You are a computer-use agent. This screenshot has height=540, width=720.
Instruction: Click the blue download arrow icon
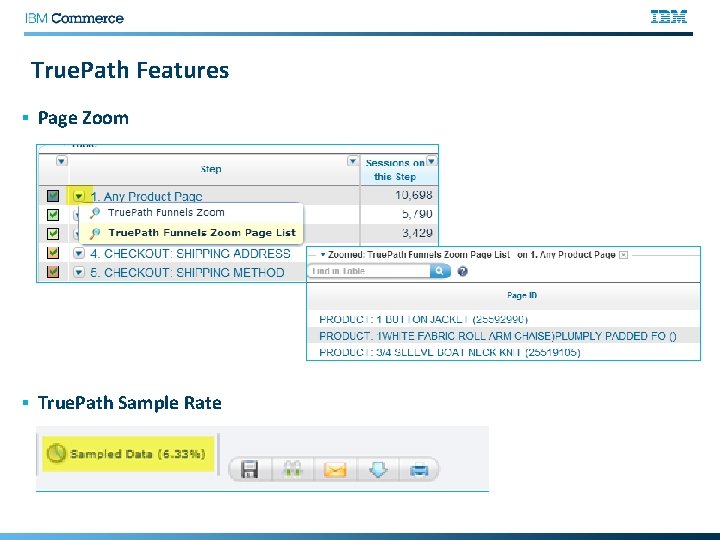point(377,469)
